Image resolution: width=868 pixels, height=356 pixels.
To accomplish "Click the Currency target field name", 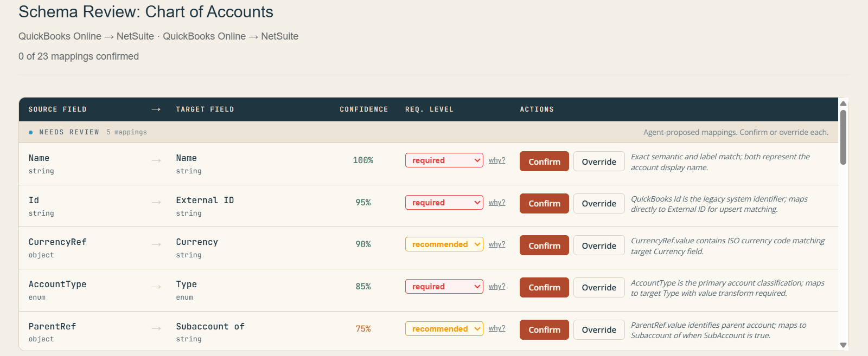I will [197, 242].
